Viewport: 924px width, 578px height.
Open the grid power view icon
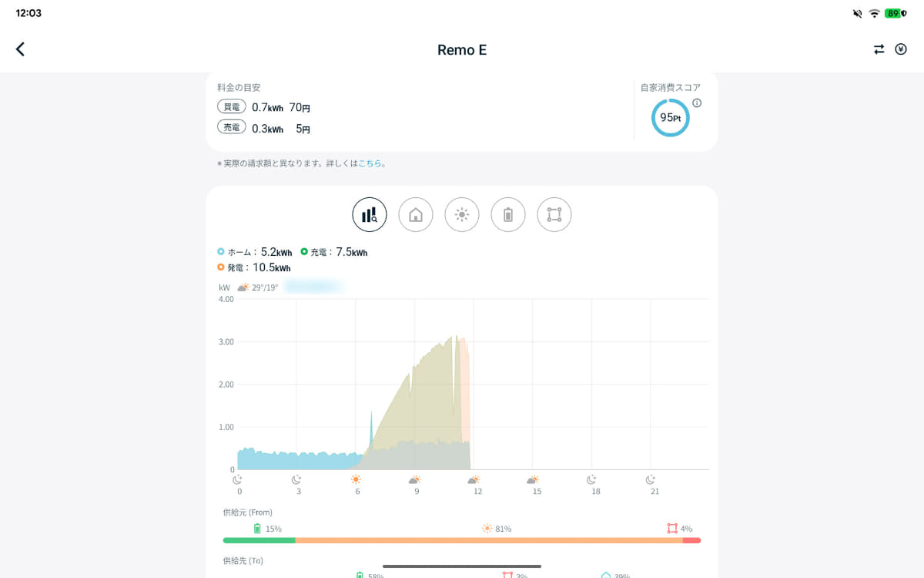pyautogui.click(x=554, y=214)
